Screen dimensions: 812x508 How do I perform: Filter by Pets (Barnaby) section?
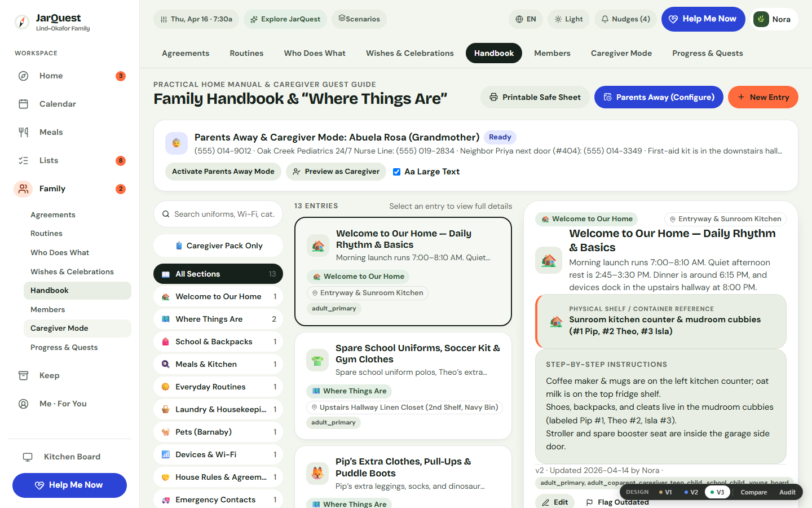(x=218, y=432)
